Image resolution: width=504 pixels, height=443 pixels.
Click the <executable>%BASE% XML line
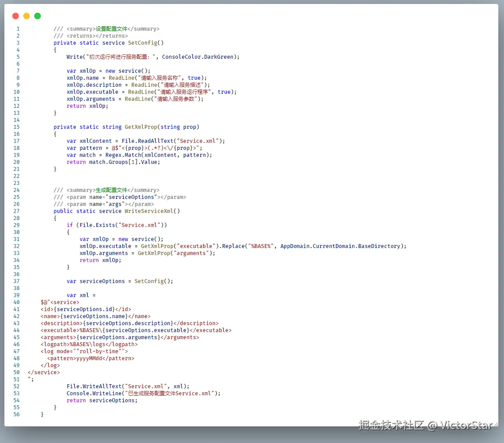136,331
